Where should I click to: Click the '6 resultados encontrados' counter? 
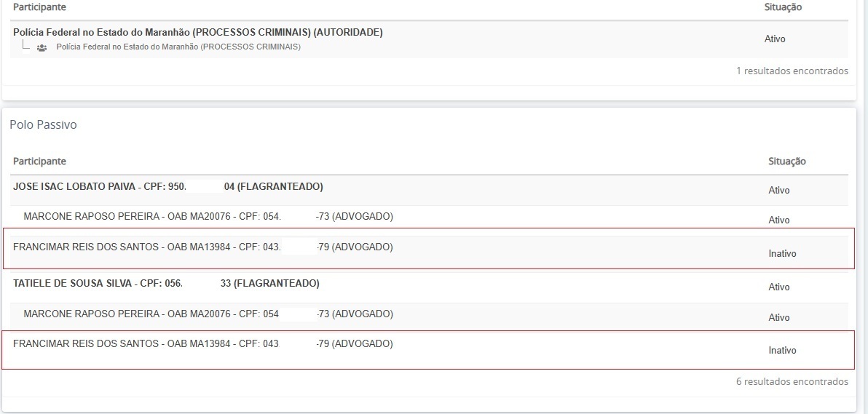pyautogui.click(x=792, y=382)
